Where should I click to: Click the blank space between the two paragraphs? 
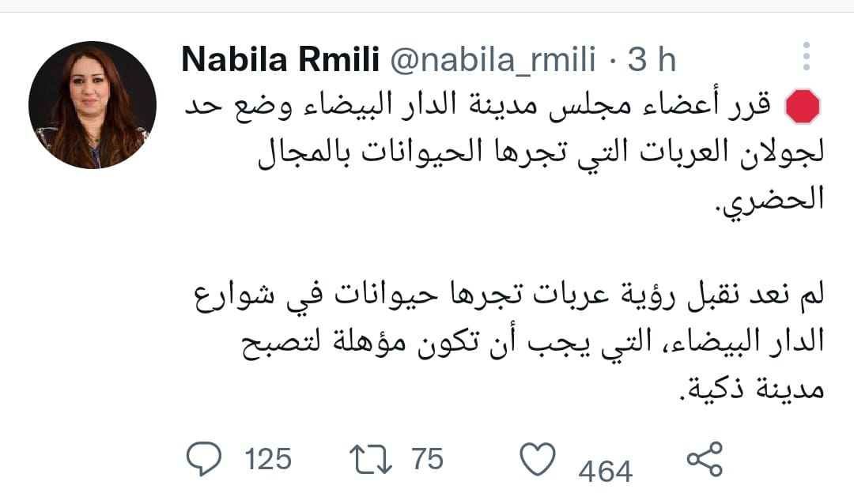point(504,247)
